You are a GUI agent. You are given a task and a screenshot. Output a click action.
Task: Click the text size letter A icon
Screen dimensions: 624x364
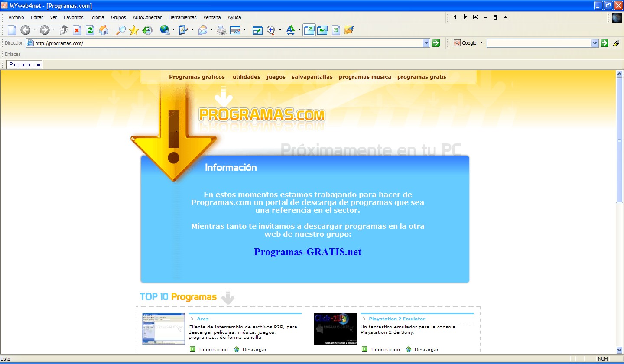(x=290, y=30)
